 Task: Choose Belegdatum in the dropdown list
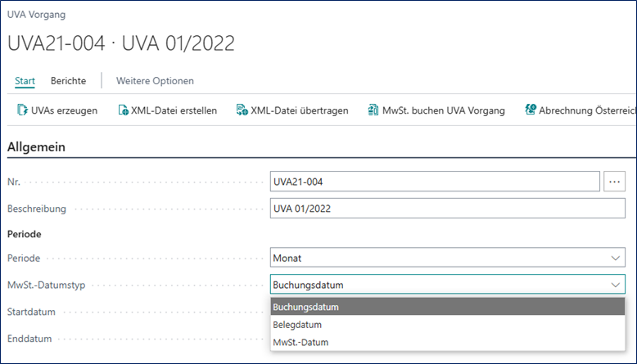pyautogui.click(x=296, y=325)
